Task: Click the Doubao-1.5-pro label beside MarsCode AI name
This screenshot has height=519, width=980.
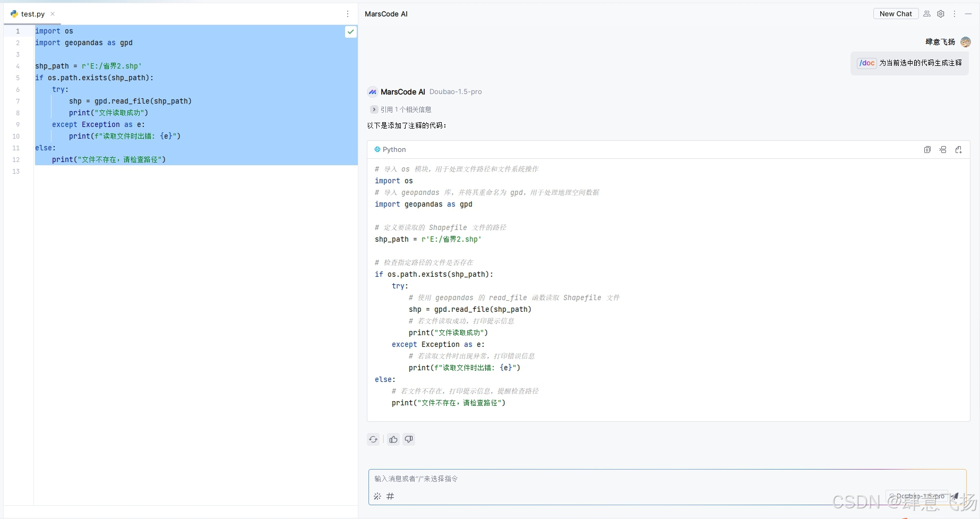Action: pos(455,92)
